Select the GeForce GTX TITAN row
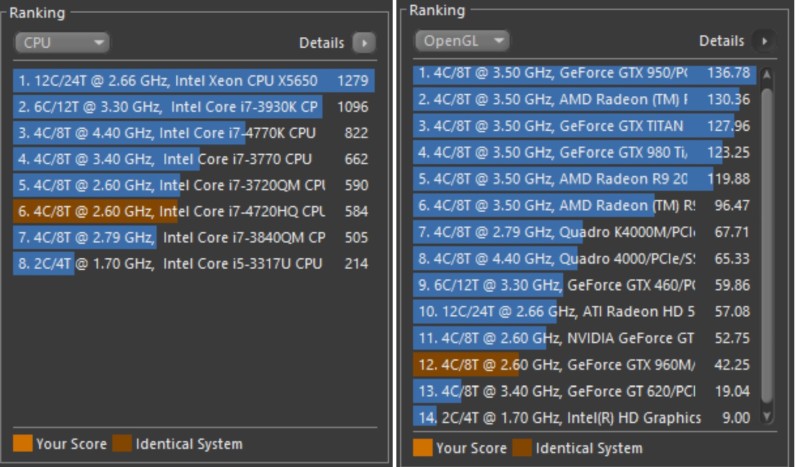 click(x=585, y=126)
